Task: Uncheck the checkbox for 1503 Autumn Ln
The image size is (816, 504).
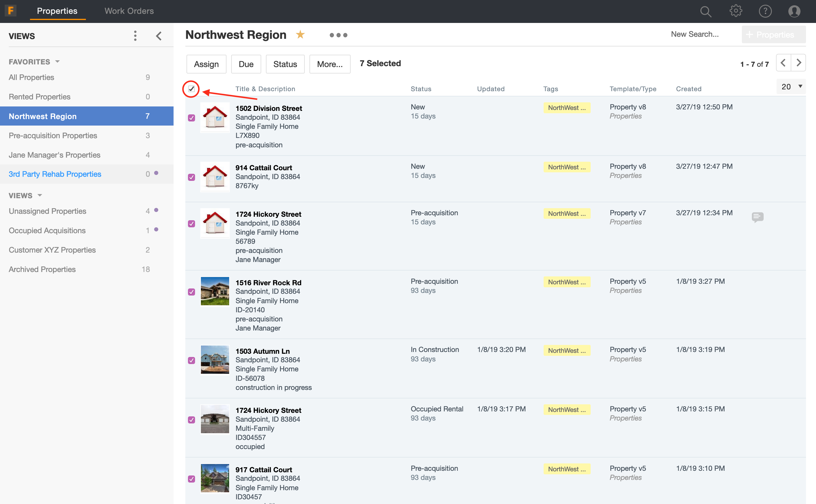Action: tap(191, 361)
